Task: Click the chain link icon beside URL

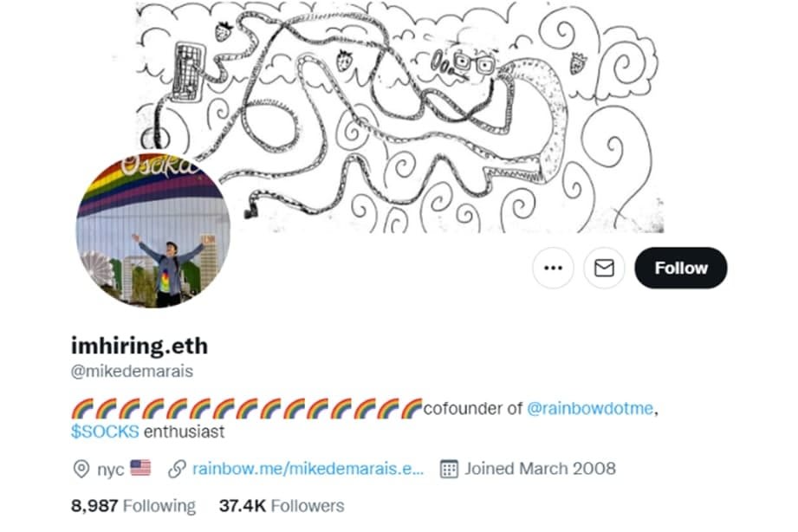Action: tap(177, 469)
